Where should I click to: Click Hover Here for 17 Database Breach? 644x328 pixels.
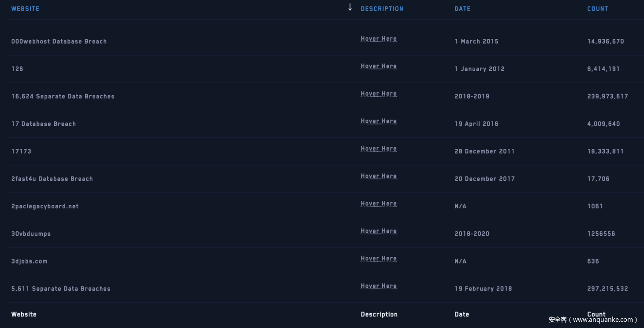(378, 121)
